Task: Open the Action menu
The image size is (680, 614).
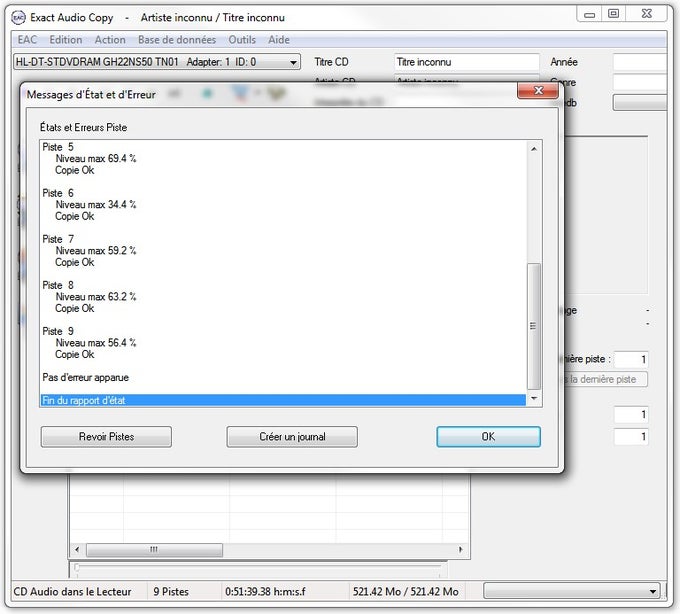Action: point(110,40)
